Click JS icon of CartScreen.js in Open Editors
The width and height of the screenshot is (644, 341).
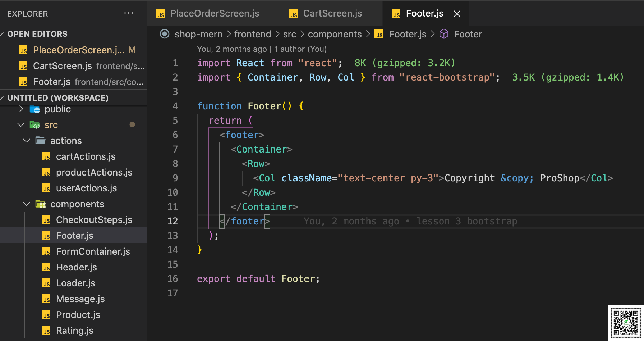pos(23,66)
